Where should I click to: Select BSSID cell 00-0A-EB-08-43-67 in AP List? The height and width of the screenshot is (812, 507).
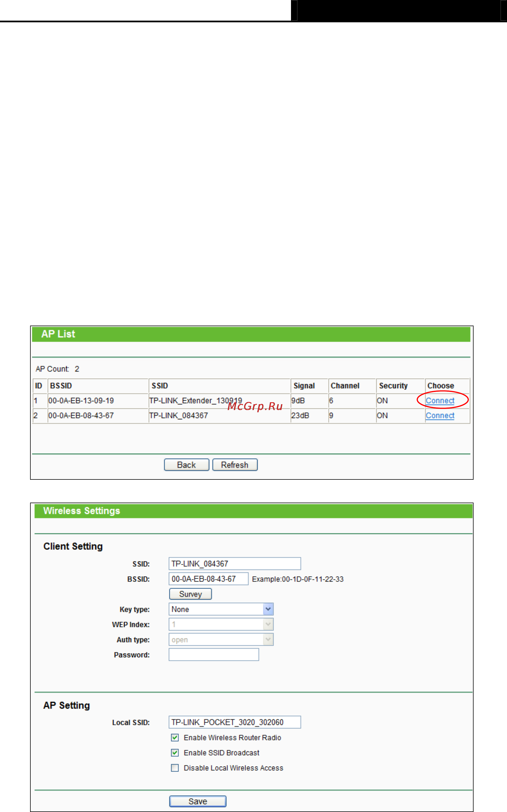point(98,415)
